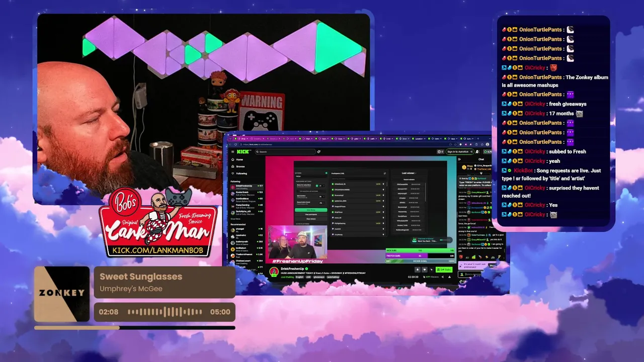The image size is (644, 362).
Task: Click the giveaways stream tag
Action: point(319,277)
